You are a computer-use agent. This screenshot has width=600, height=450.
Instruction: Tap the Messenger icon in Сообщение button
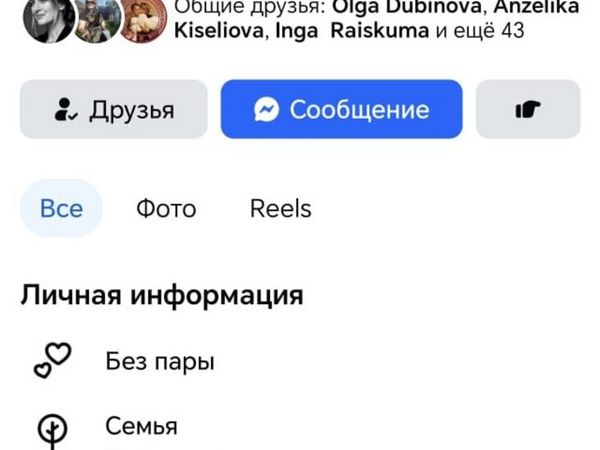(x=266, y=109)
